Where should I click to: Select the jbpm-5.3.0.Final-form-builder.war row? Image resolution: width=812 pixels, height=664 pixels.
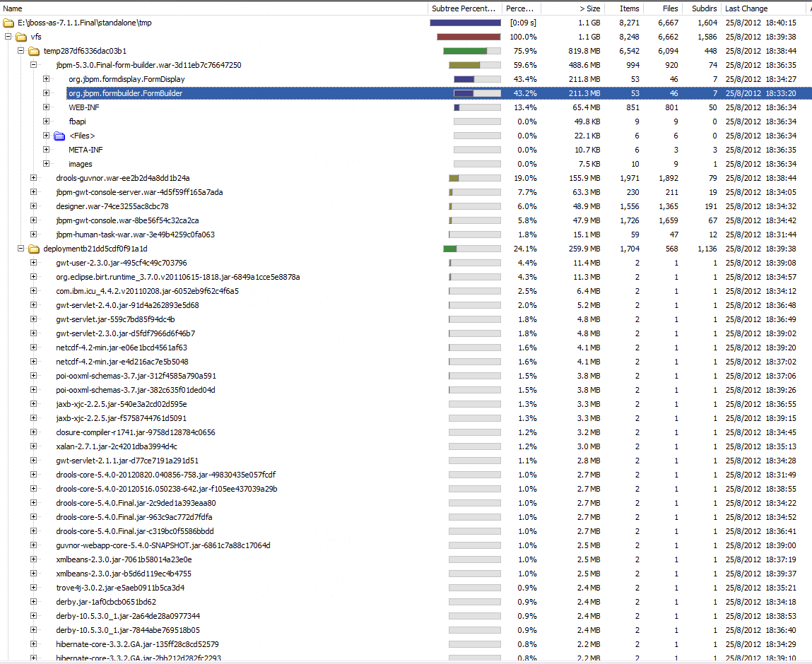tap(406, 65)
